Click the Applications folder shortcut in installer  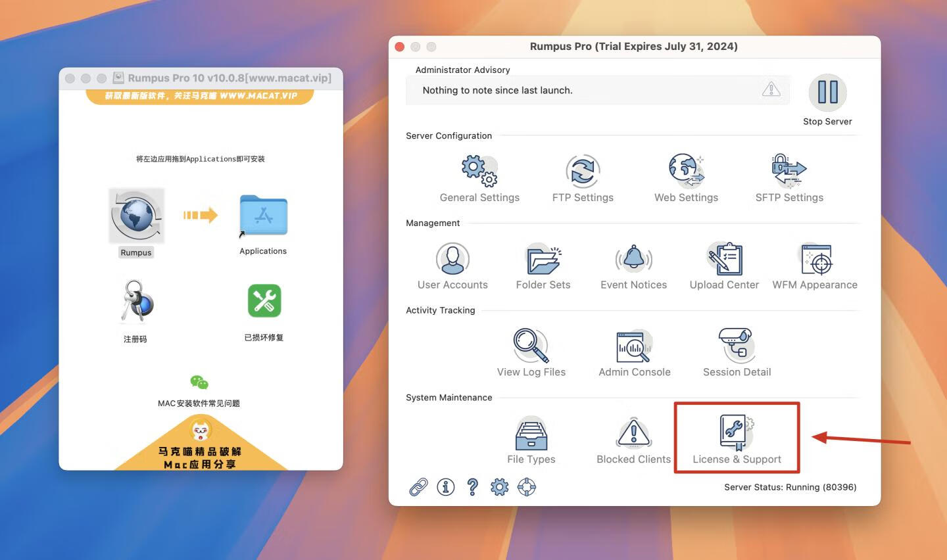point(263,216)
